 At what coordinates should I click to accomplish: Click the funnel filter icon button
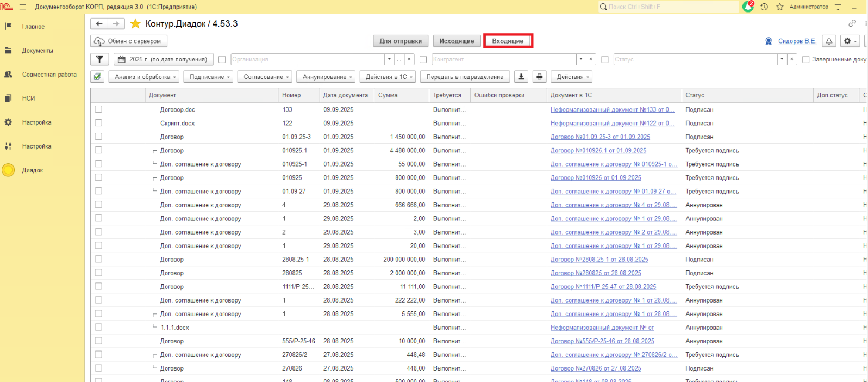click(99, 59)
